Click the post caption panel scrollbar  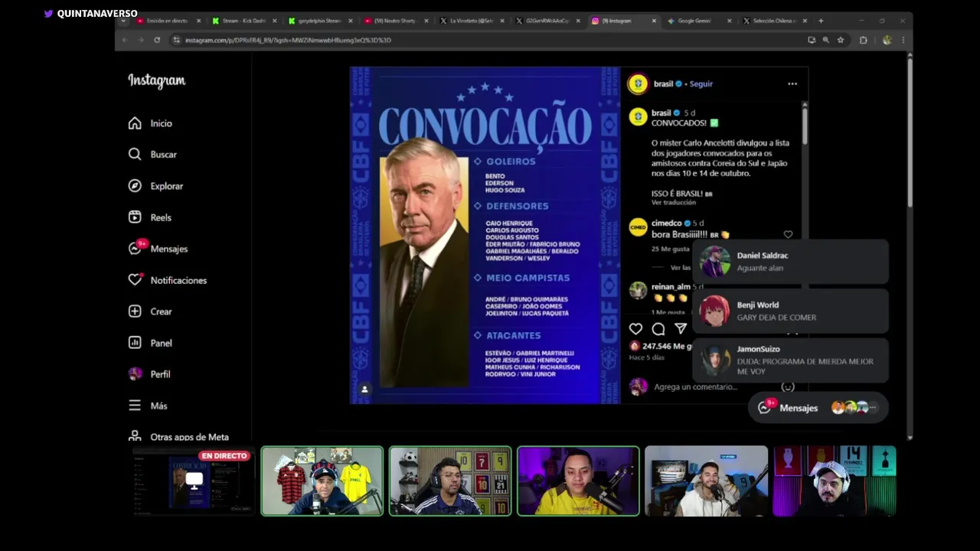(804, 125)
